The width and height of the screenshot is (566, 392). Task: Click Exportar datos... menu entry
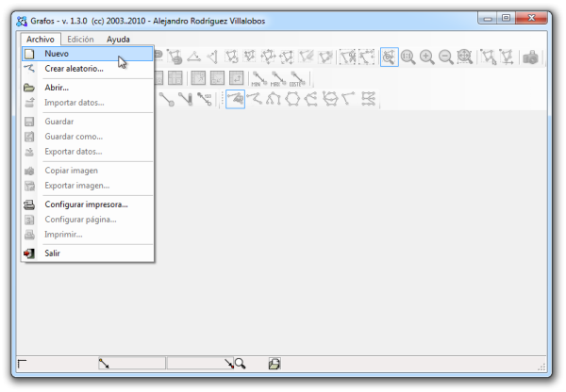click(x=88, y=152)
